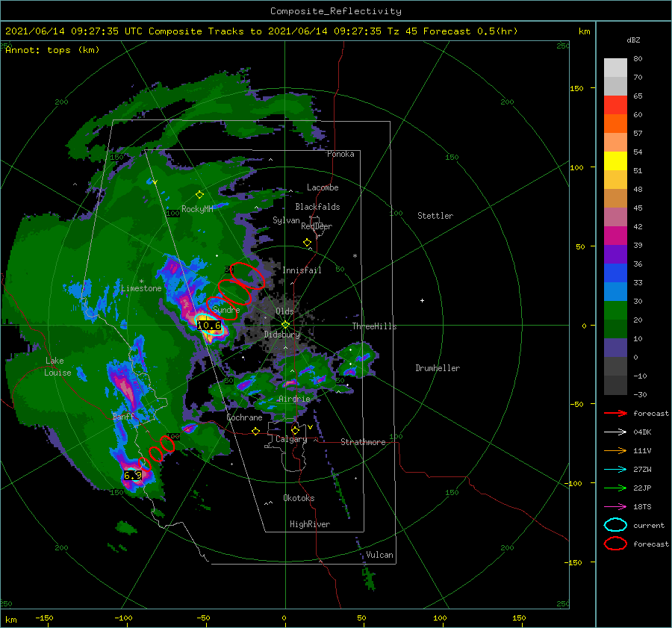Click the red swatch between 65 and 60
Screen dimensions: 672x628
point(615,105)
